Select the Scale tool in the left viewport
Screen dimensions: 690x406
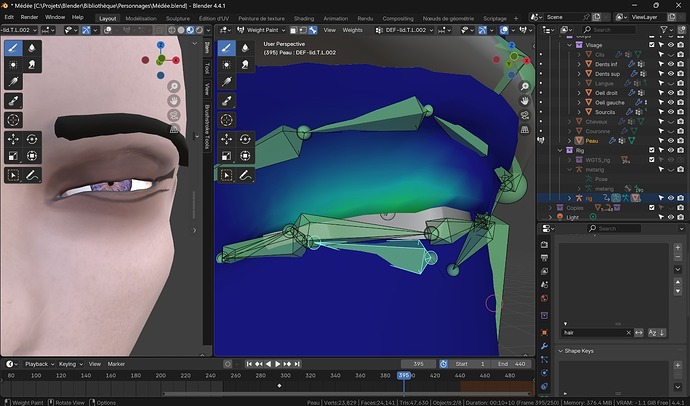[13, 156]
